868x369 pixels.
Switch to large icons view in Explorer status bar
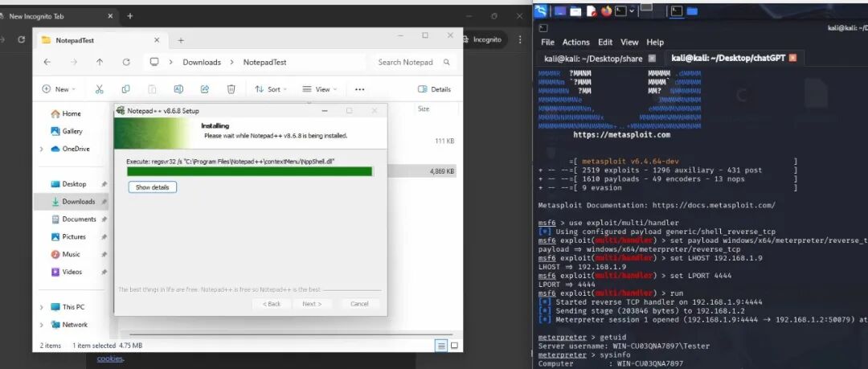pyautogui.click(x=454, y=346)
